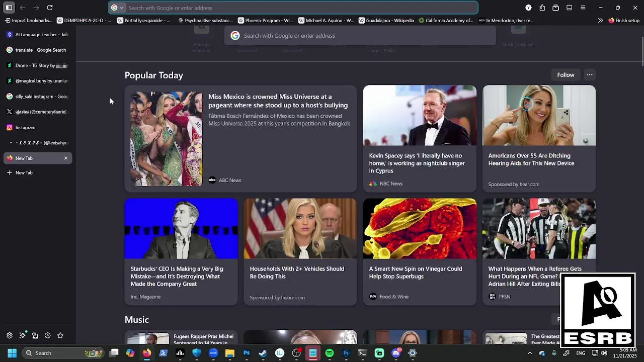The width and height of the screenshot is (644, 362).
Task: Open the Psychoactive substance bookmark
Action: pos(205,21)
